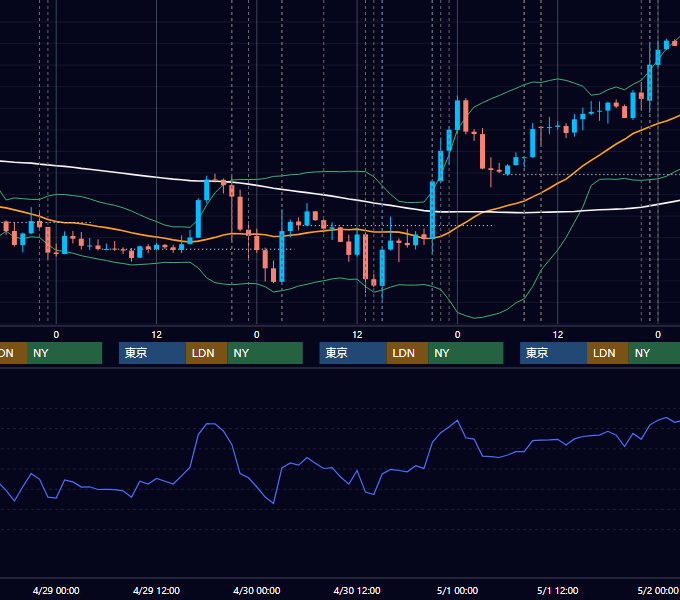680x600 pixels.
Task: Click hour label 0 above 5/1 00:00
Action: [457, 335]
